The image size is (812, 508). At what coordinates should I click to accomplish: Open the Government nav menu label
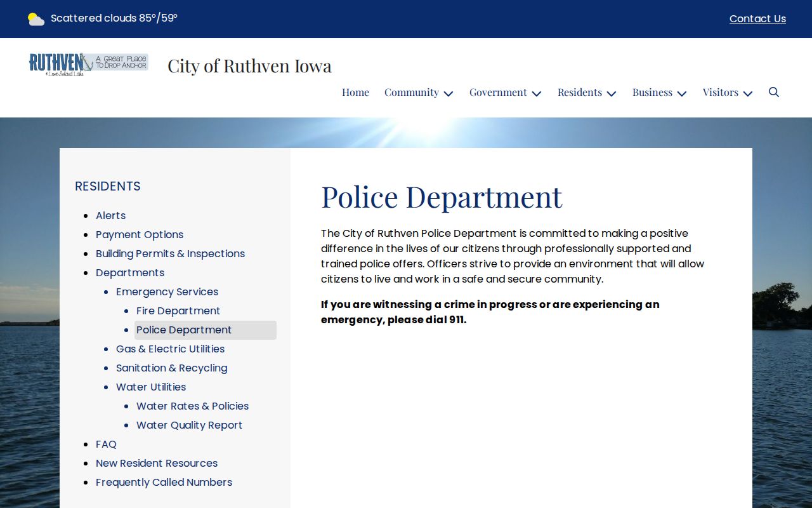pos(498,92)
